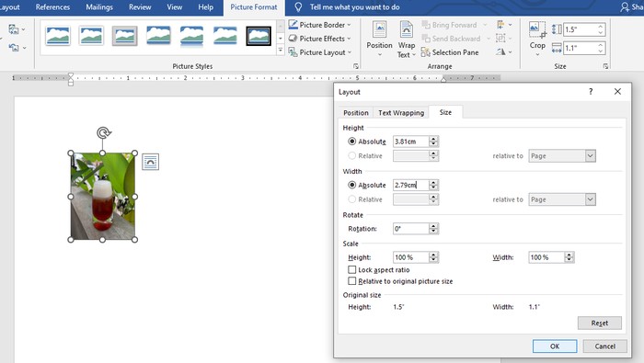The image size is (644, 363).
Task: Open Picture Styles dialog launcher
Action: pyautogui.click(x=356, y=66)
